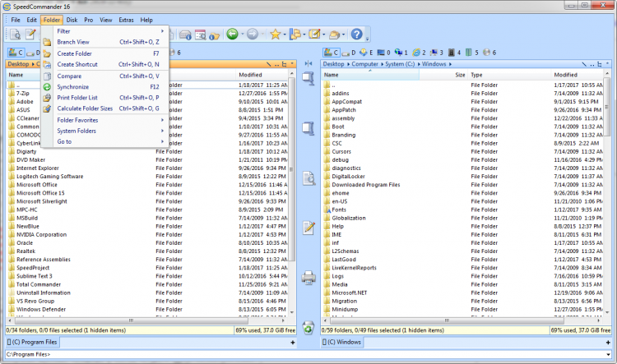Choose Synchronize menu item
This screenshot has width=617, height=364.
(x=105, y=87)
